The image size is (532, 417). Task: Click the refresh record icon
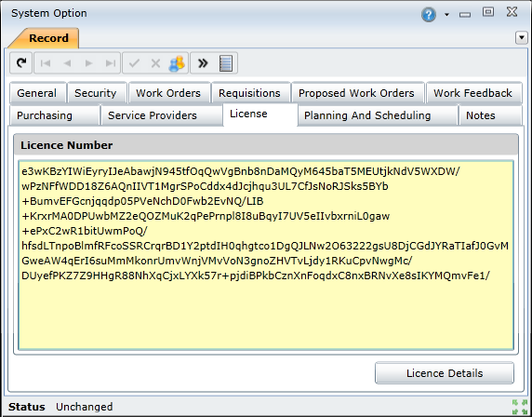pos(21,62)
